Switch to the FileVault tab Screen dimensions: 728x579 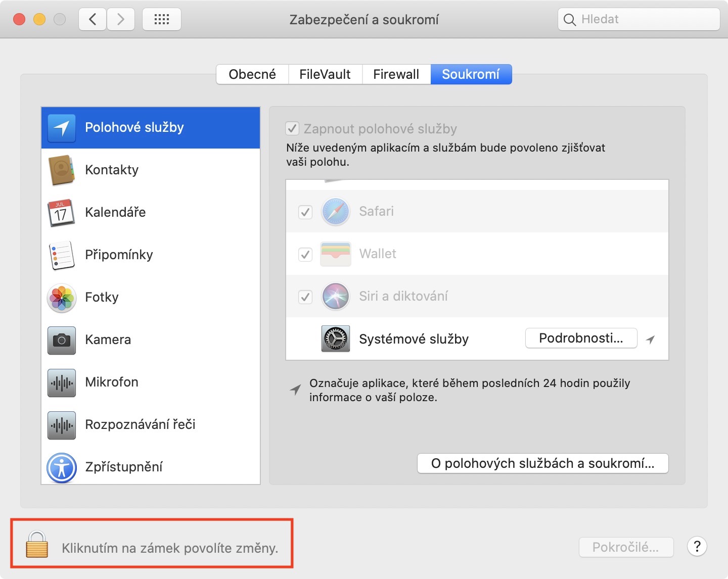point(325,74)
